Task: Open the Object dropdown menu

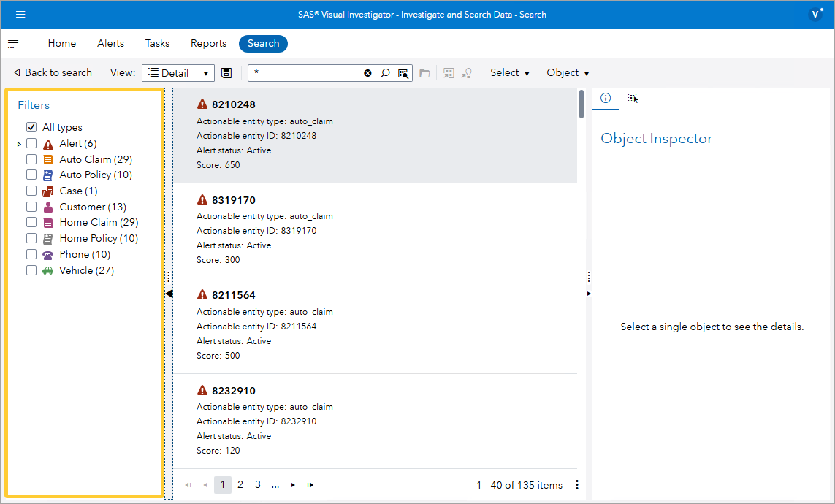Action: click(x=567, y=72)
